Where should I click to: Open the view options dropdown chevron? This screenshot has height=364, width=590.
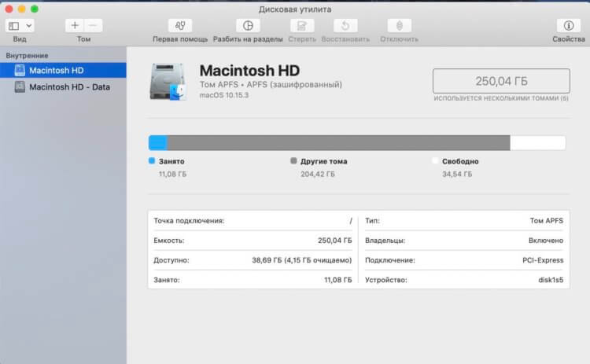[x=28, y=26]
